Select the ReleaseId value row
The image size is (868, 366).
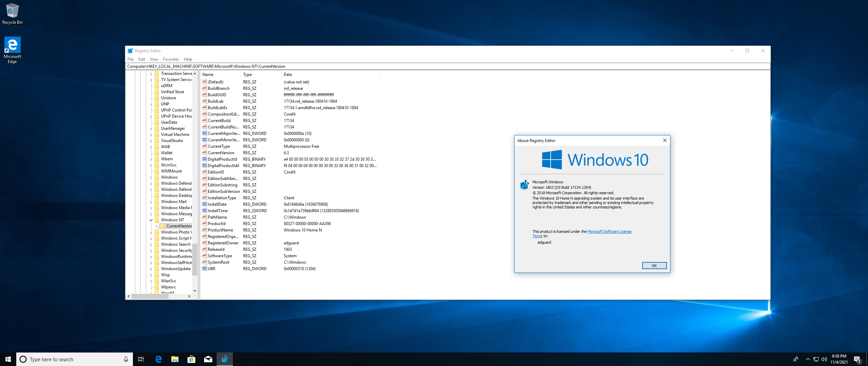click(290, 249)
